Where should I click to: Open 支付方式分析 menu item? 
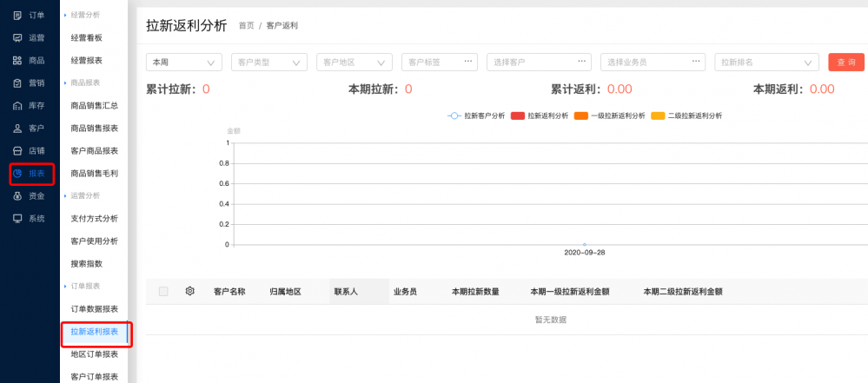tap(94, 219)
